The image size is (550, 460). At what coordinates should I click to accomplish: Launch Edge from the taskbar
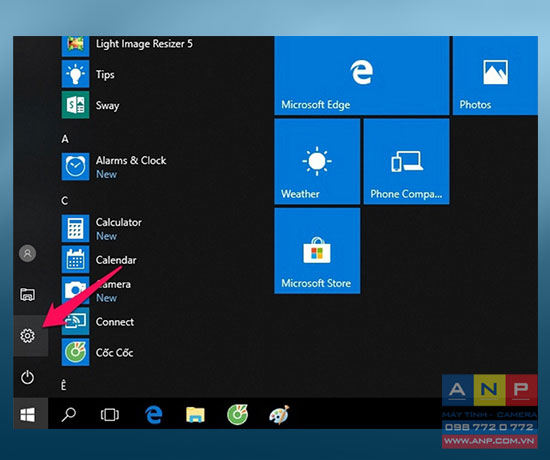point(153,415)
